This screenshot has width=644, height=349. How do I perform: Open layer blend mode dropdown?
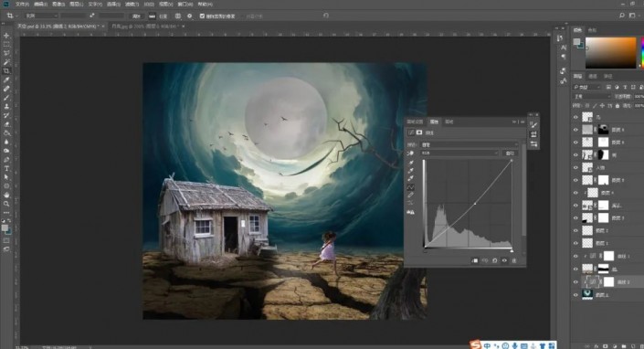pyautogui.click(x=592, y=97)
